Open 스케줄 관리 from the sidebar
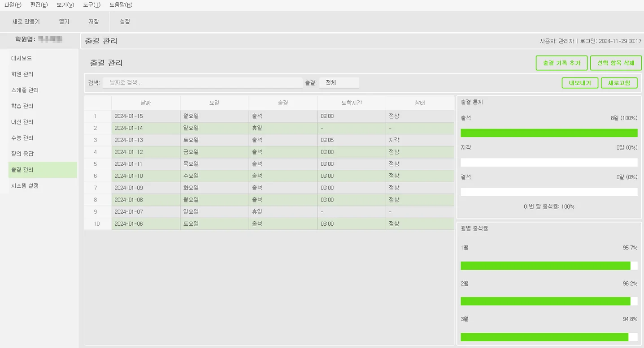Screen dimensions: 644x348 (x=25, y=90)
